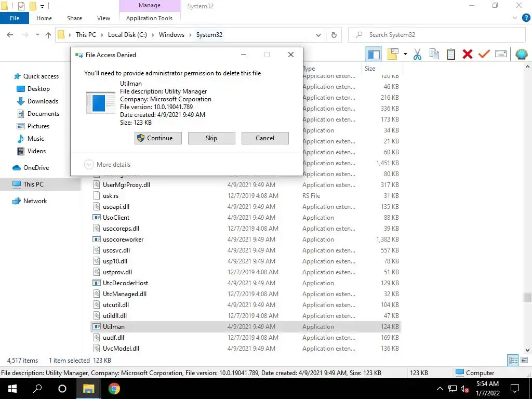Sort by the Size column header

click(381, 68)
